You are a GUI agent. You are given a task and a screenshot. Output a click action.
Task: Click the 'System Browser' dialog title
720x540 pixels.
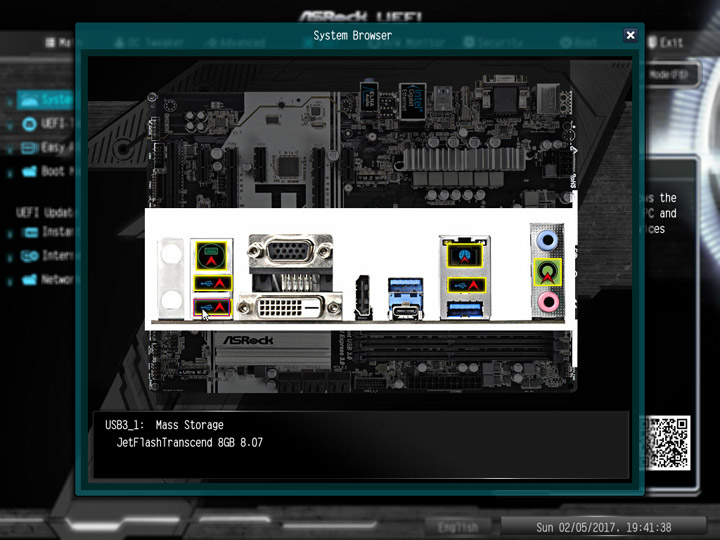point(353,35)
